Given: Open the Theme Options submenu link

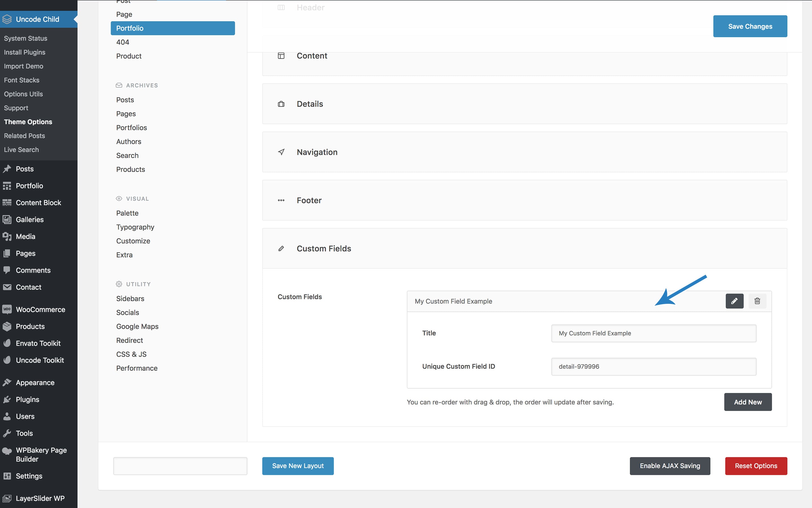Looking at the screenshot, I should [x=28, y=122].
